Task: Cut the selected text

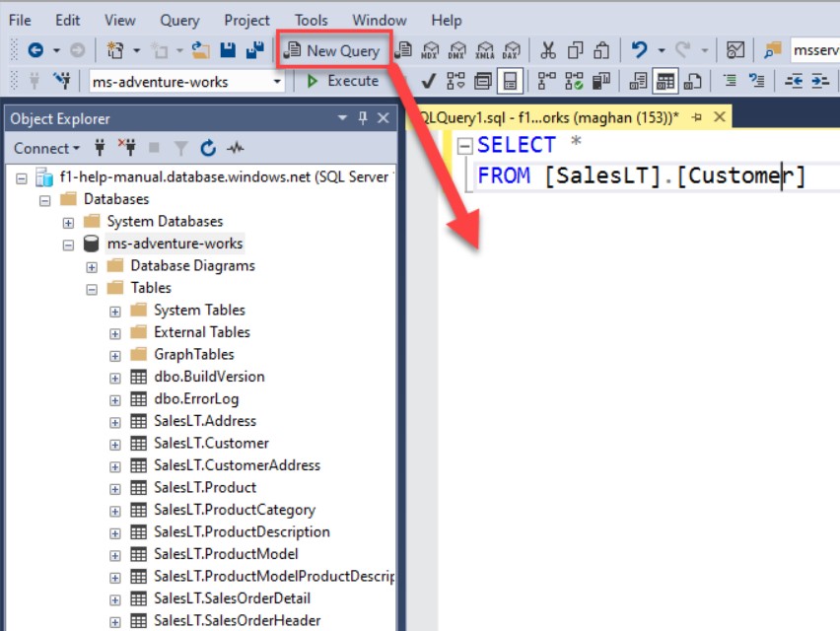Action: click(547, 50)
